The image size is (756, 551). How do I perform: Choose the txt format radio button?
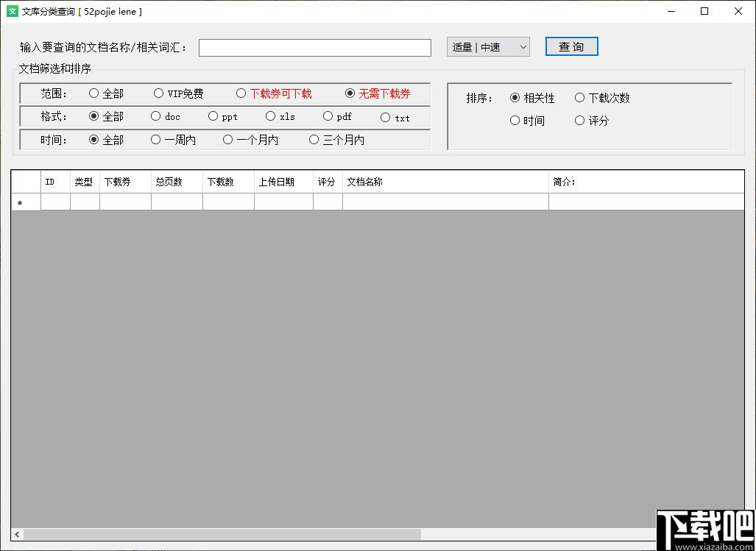[395, 118]
